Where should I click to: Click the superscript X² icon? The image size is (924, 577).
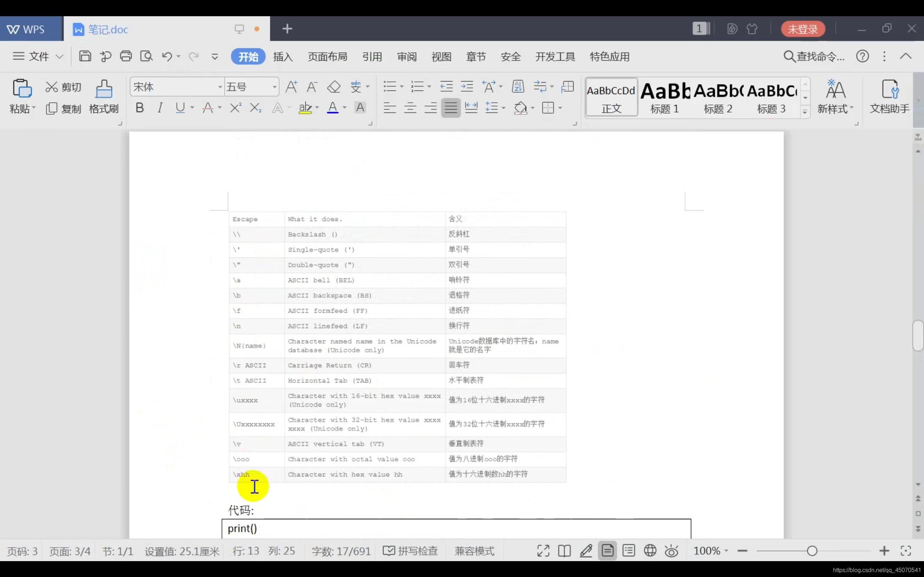coord(235,108)
